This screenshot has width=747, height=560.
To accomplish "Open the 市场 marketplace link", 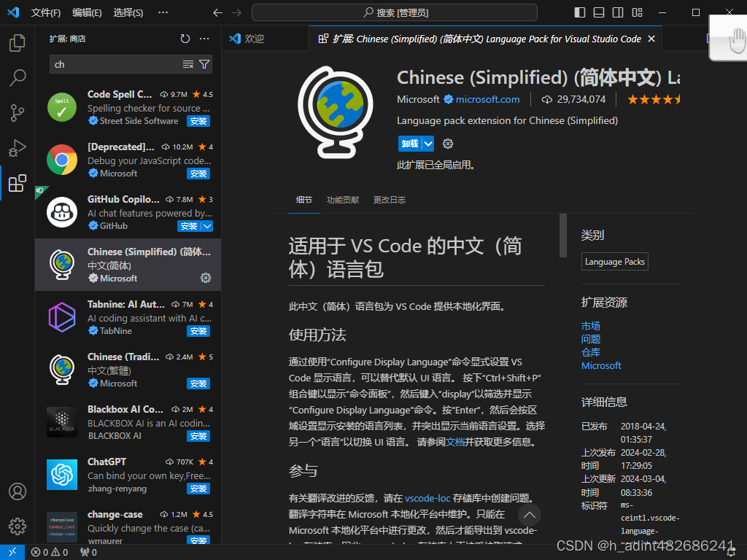I will coord(591,326).
